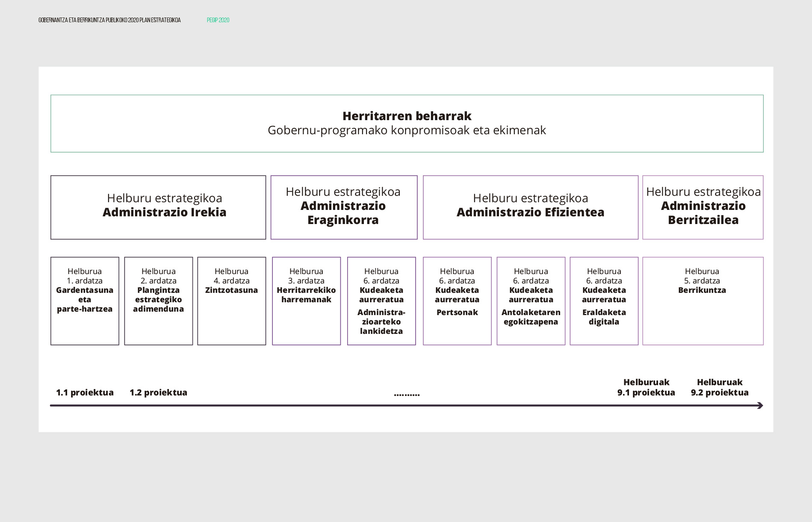
Task: Click the Helburuak 9.1 proiektua label
Action: click(x=646, y=387)
